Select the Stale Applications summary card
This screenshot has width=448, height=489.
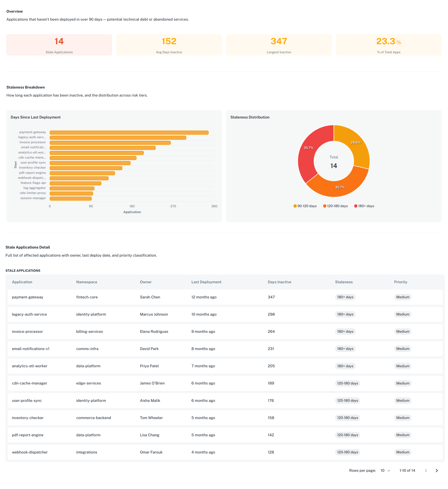click(59, 45)
